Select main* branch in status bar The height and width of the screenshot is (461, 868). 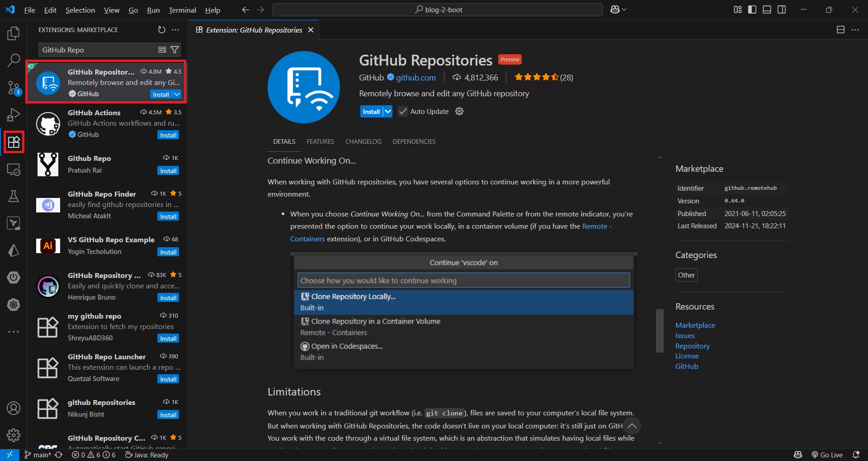38,455
